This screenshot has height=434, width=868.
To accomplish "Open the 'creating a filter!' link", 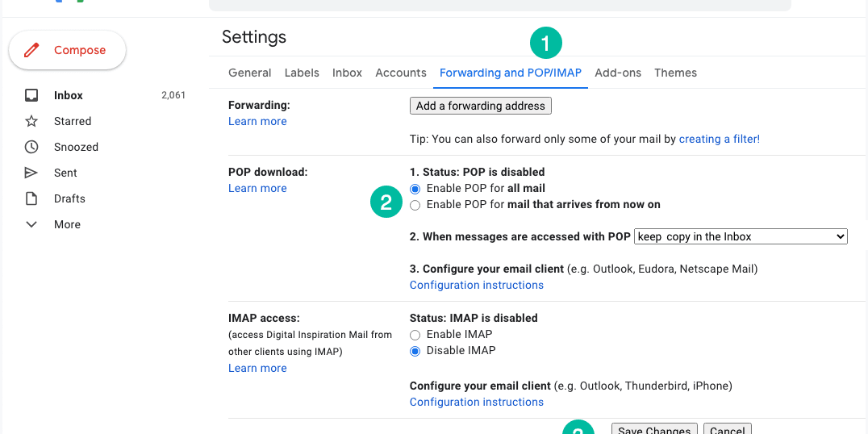I will 719,139.
